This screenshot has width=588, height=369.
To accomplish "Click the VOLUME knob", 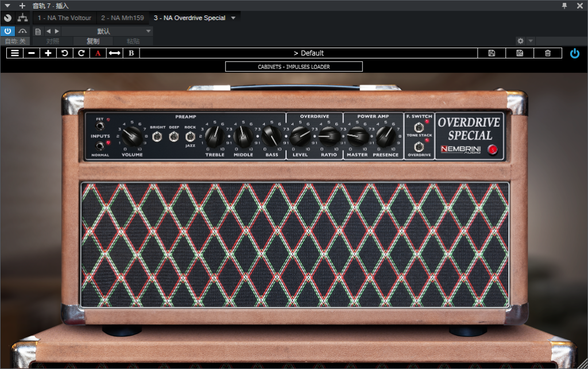I will point(132,137).
